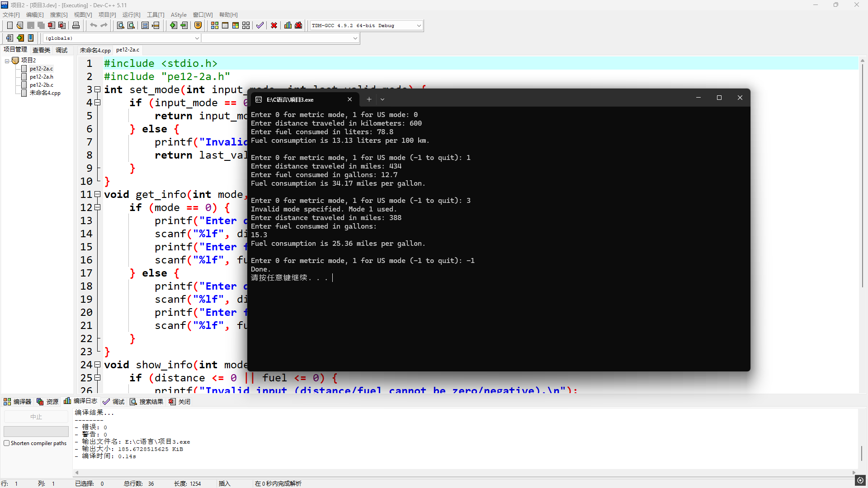Viewport: 868px width, 488px height.
Task: Click the Print toolbar icon
Action: (76, 25)
